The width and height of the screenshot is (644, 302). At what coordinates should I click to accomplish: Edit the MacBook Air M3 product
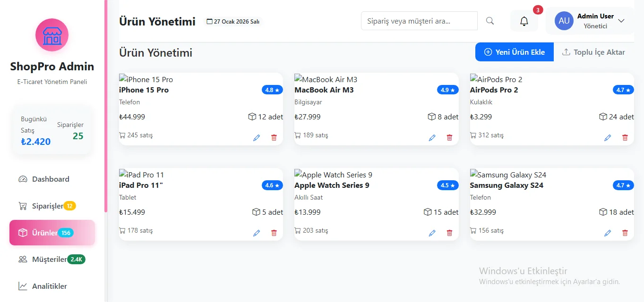pos(432,138)
